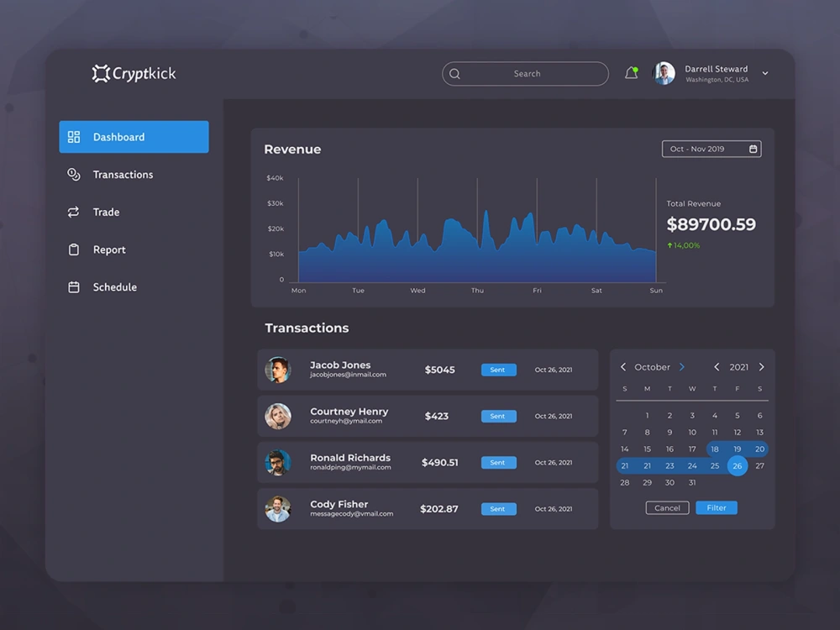The height and width of the screenshot is (630, 840).
Task: Click the 2021 year label
Action: point(738,367)
